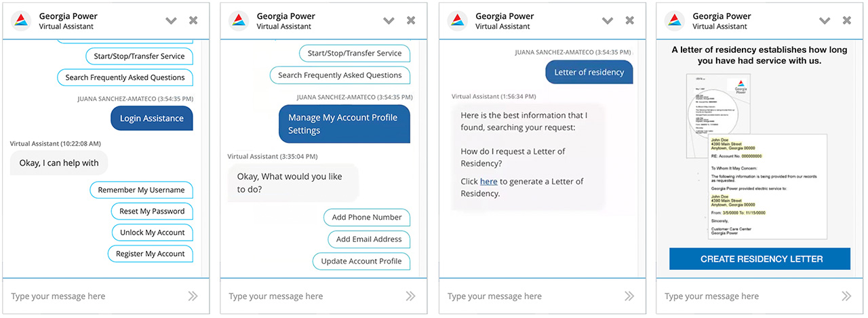Screen dimensions: 868x318
Task: Click the Letter of residency message bubble
Action: (589, 73)
